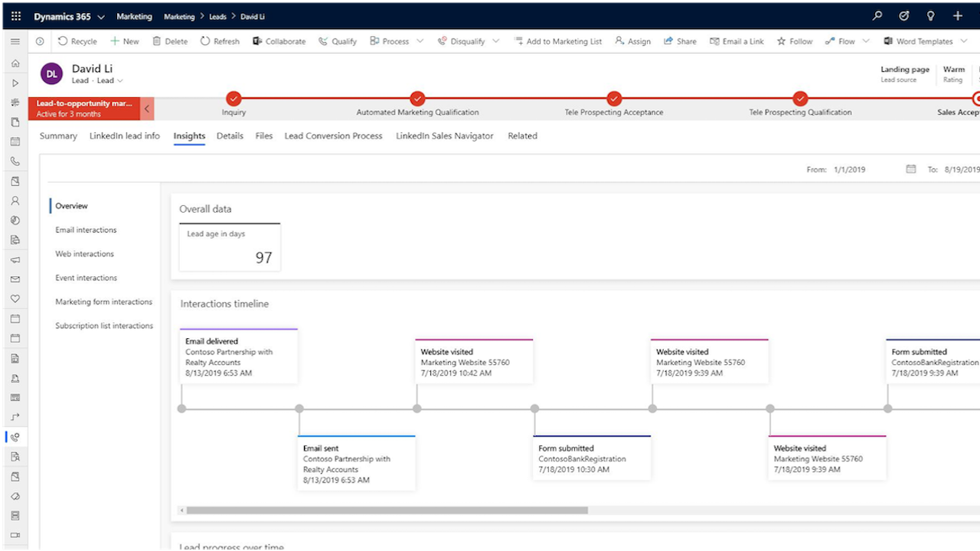This screenshot has height=551, width=980.
Task: Click the Email delivered timeline card
Action: [x=239, y=356]
